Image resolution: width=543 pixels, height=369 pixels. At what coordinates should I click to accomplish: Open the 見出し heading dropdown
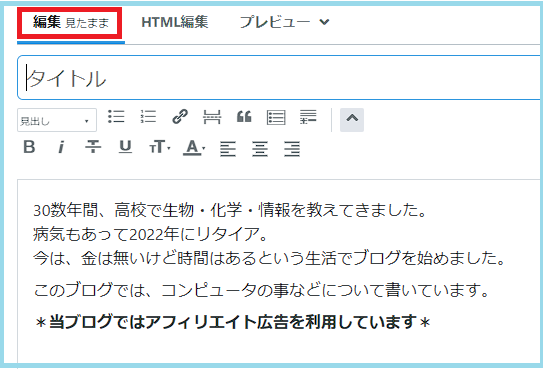pos(57,120)
